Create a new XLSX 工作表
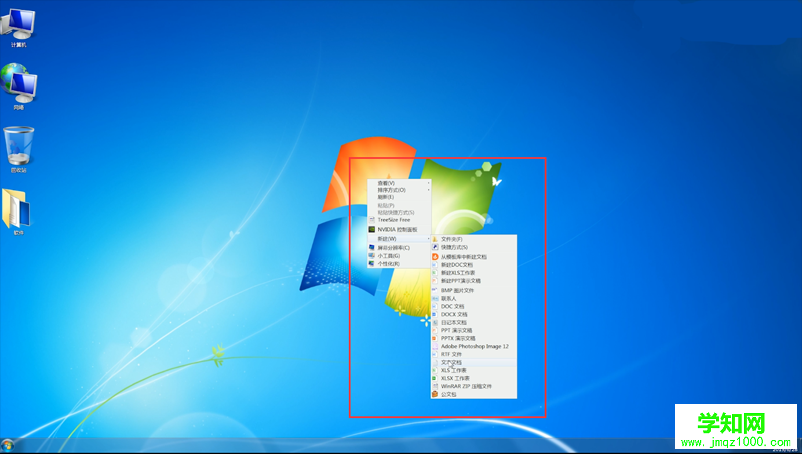This screenshot has width=802, height=454. [x=474, y=378]
